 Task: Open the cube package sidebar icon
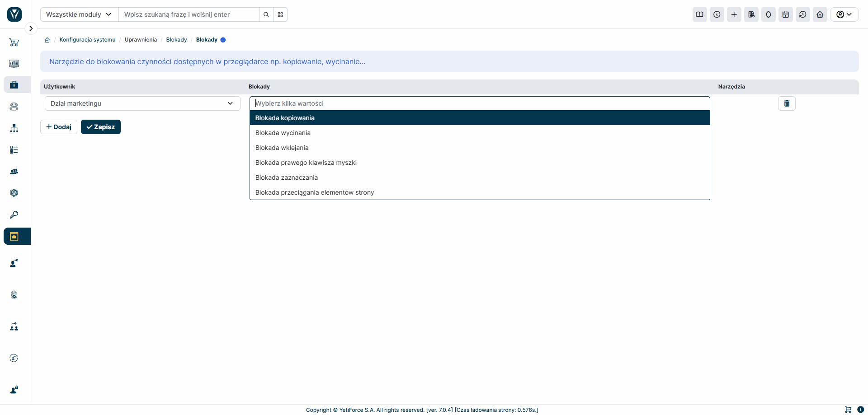tap(14, 193)
